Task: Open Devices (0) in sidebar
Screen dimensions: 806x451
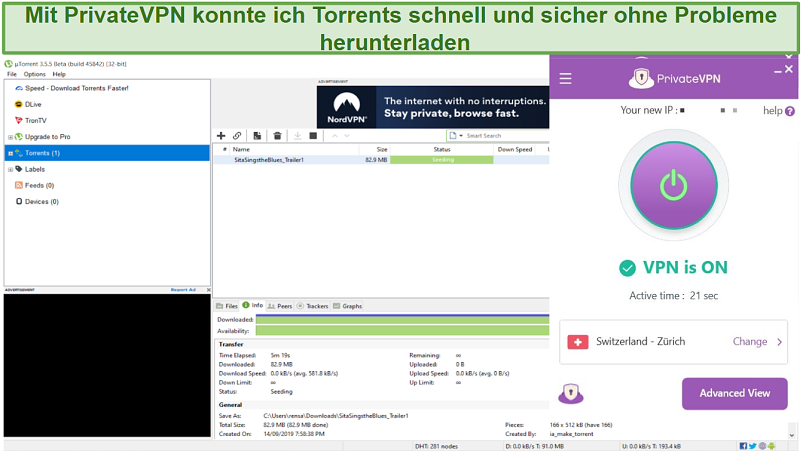Action: (37, 202)
